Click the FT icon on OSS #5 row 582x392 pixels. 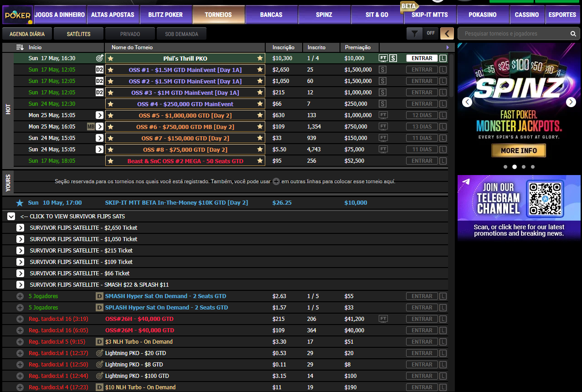(383, 115)
